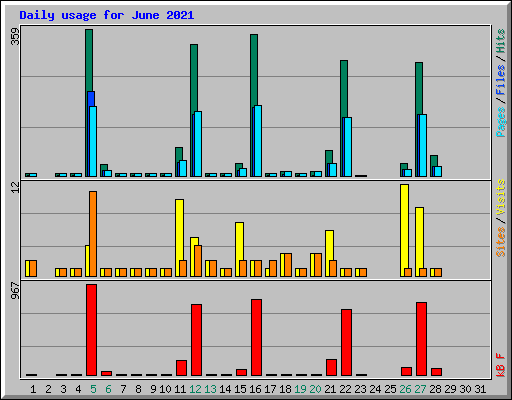Viewport: 512px width, 400px height.
Task: Click the day 22 axis label
Action: [x=345, y=389]
